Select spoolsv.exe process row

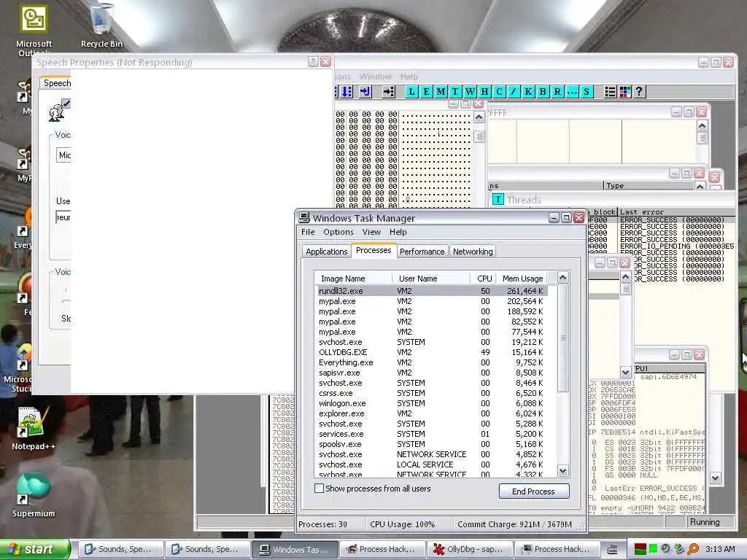click(432, 444)
